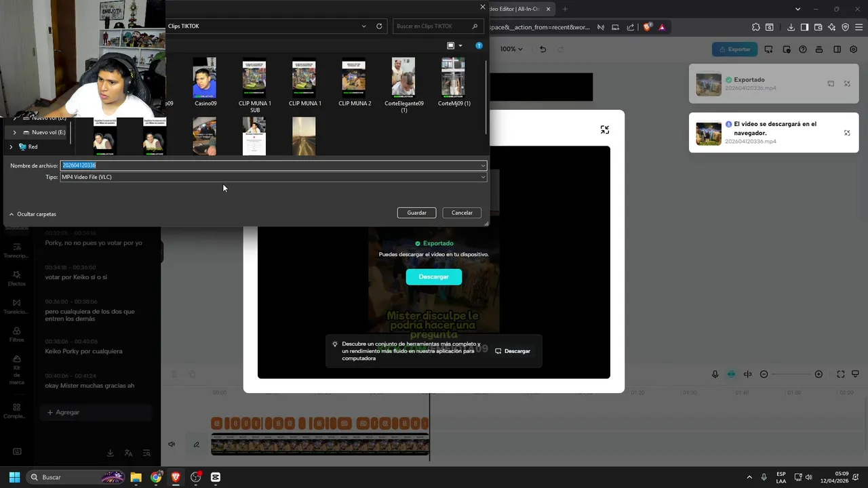This screenshot has height=488, width=868.
Task: Open the Clips TIKTOK address path dropdown
Action: [364, 26]
